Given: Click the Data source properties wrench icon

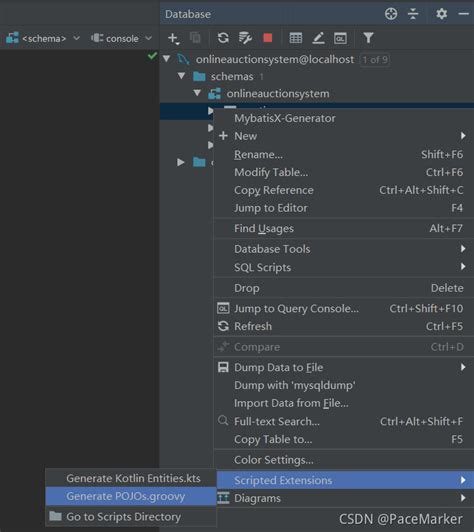Looking at the screenshot, I should point(245,38).
